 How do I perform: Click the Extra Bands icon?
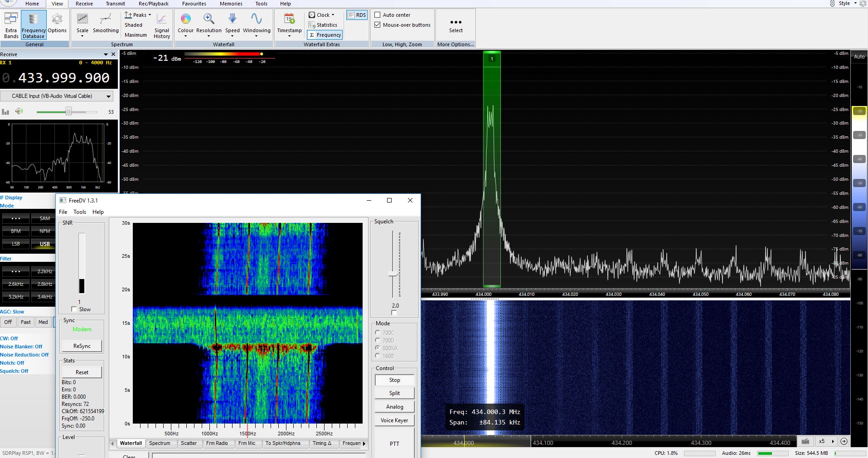coord(11,19)
